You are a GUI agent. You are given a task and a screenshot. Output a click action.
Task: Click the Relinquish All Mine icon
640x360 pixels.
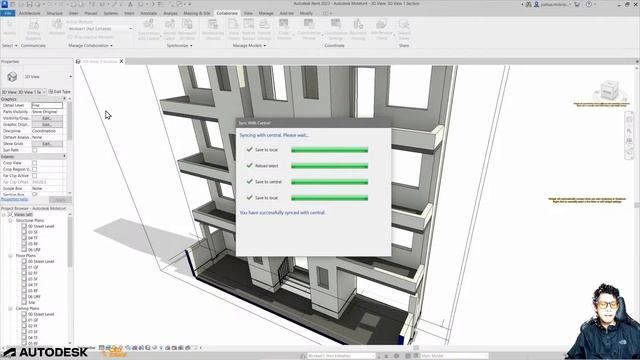(187, 25)
